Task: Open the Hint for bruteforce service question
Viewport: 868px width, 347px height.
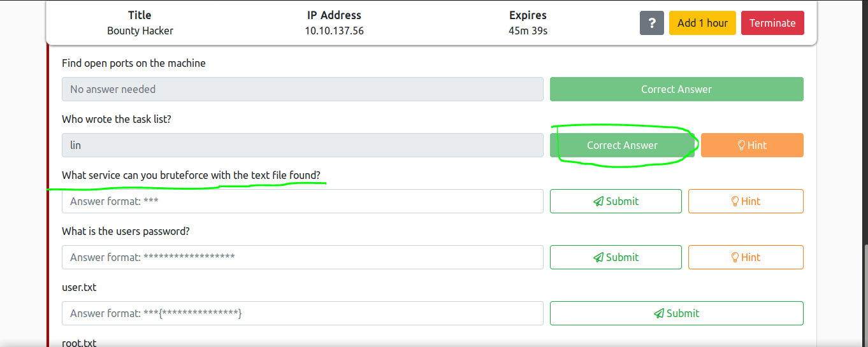Action: click(x=746, y=201)
